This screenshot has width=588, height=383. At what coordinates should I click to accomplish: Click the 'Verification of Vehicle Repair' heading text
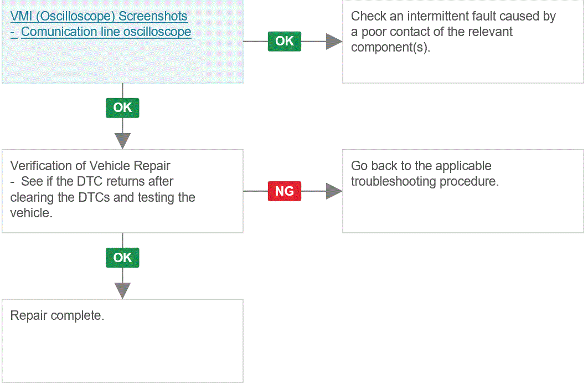tap(90, 166)
